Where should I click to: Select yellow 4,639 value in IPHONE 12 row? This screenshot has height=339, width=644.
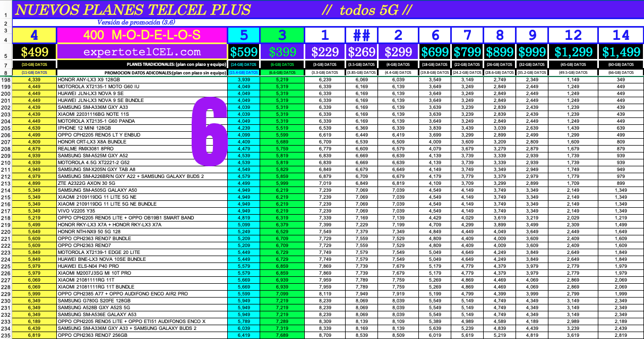point(34,128)
